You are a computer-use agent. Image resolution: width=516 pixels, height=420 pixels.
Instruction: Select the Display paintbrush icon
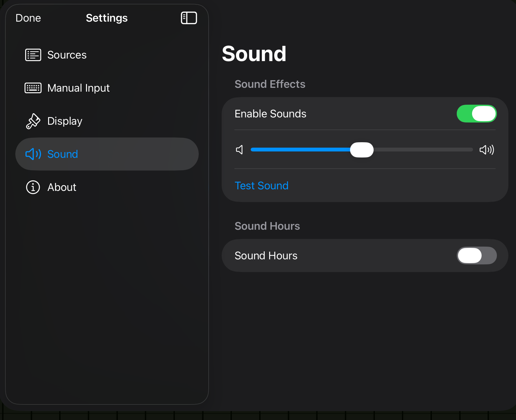(x=33, y=121)
